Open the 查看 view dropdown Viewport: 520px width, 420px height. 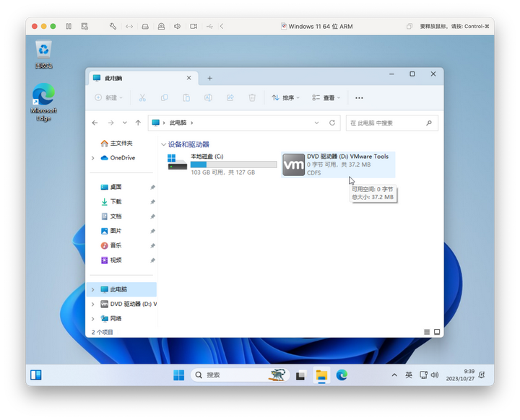click(x=326, y=98)
